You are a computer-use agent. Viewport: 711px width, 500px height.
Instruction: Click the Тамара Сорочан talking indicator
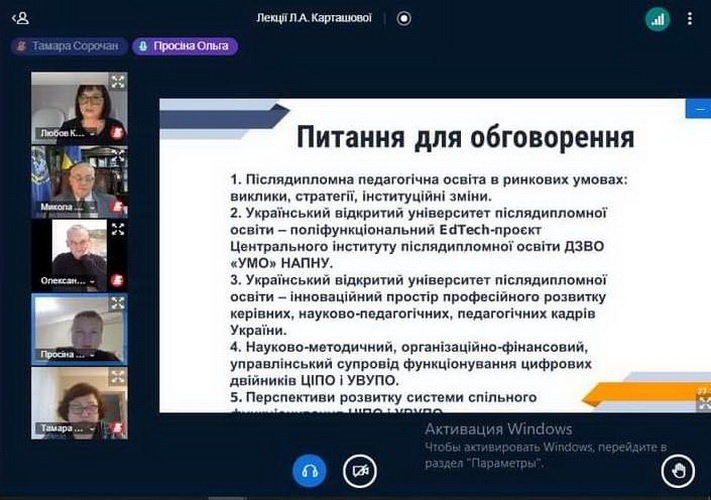pyautogui.click(x=69, y=46)
